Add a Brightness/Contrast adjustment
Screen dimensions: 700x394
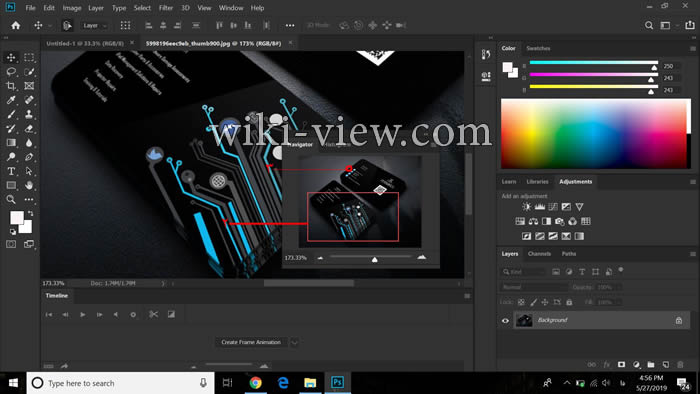click(x=527, y=207)
